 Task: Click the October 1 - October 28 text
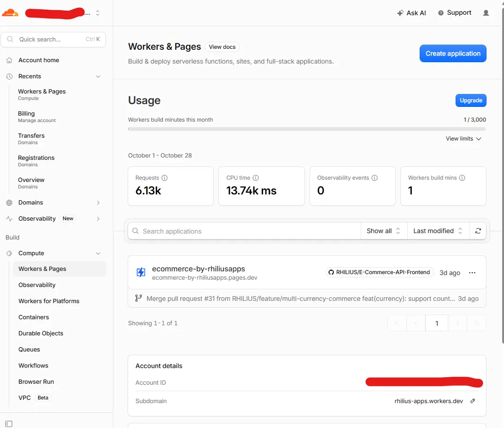(x=160, y=156)
